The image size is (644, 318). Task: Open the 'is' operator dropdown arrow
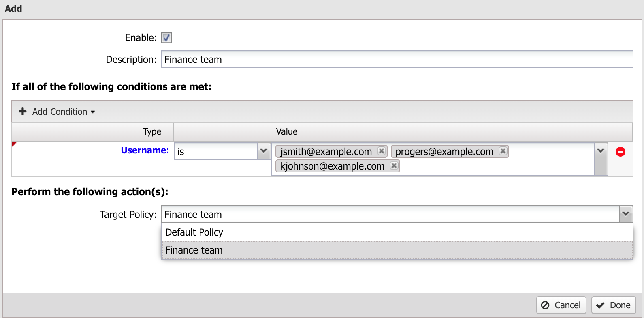[264, 151]
